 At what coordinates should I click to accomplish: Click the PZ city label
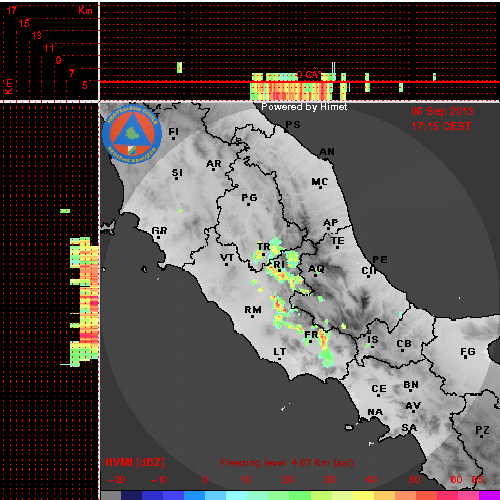[482, 430]
